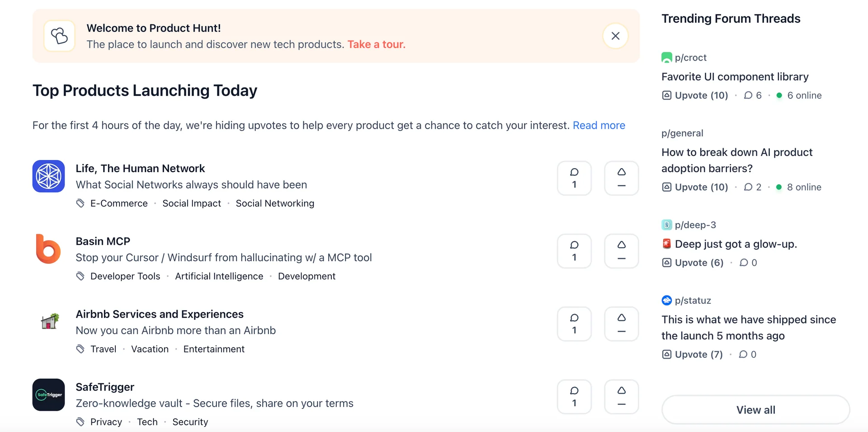
Task: Upvote the p/statuz shipping update thread
Action: point(691,354)
